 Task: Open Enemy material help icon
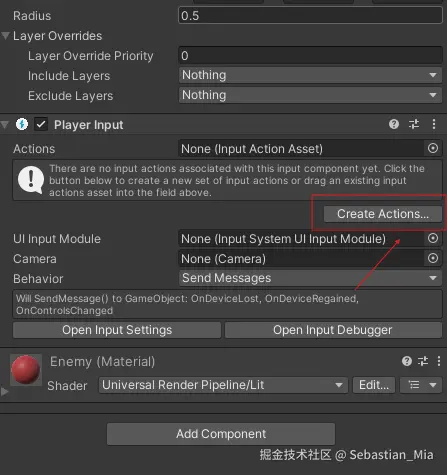point(407,361)
